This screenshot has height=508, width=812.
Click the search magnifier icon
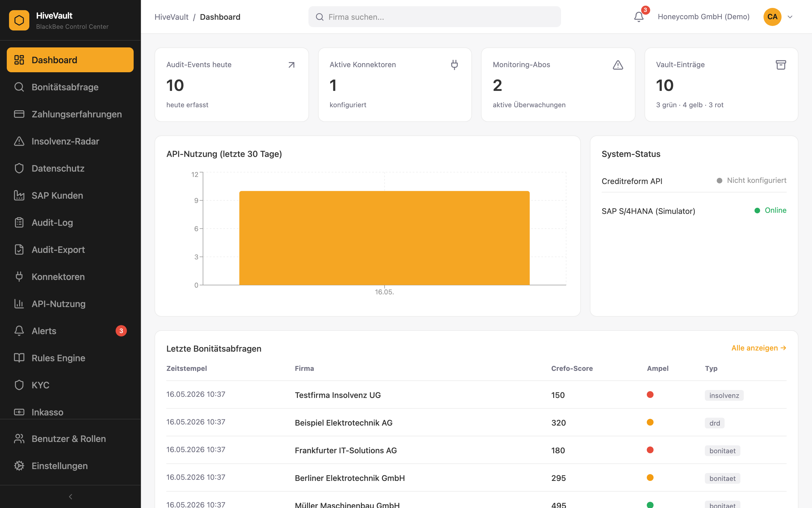tap(320, 17)
